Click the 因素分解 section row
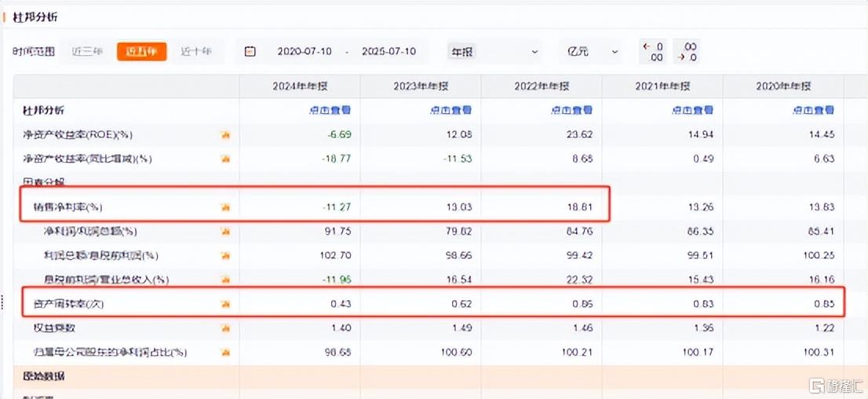This screenshot has width=868, height=399. (42, 182)
